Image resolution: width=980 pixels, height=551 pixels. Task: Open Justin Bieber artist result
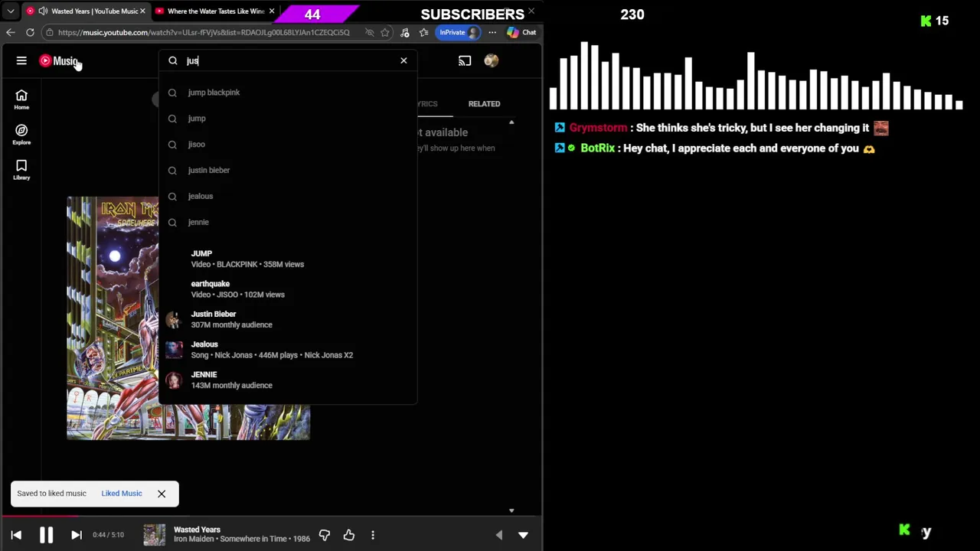click(x=288, y=319)
